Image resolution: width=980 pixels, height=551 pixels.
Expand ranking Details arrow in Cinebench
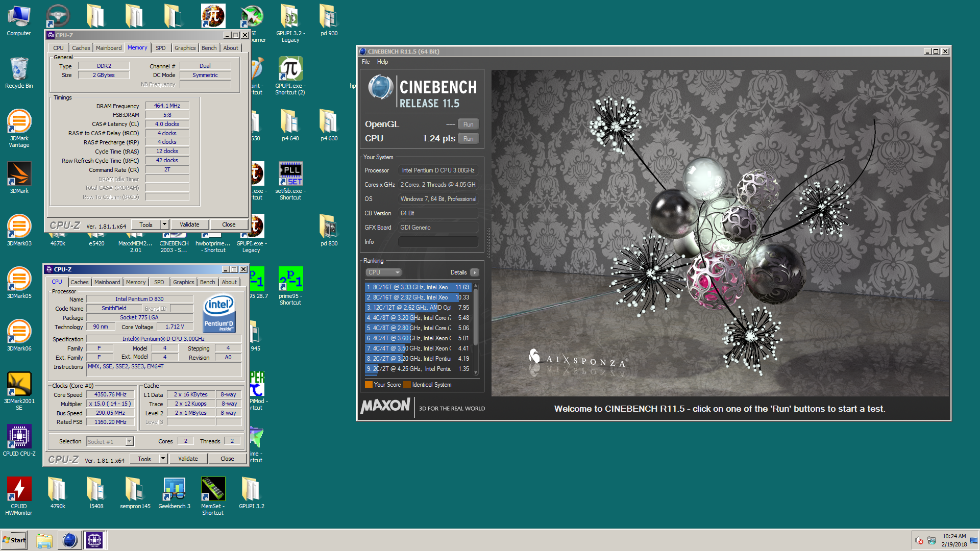475,272
